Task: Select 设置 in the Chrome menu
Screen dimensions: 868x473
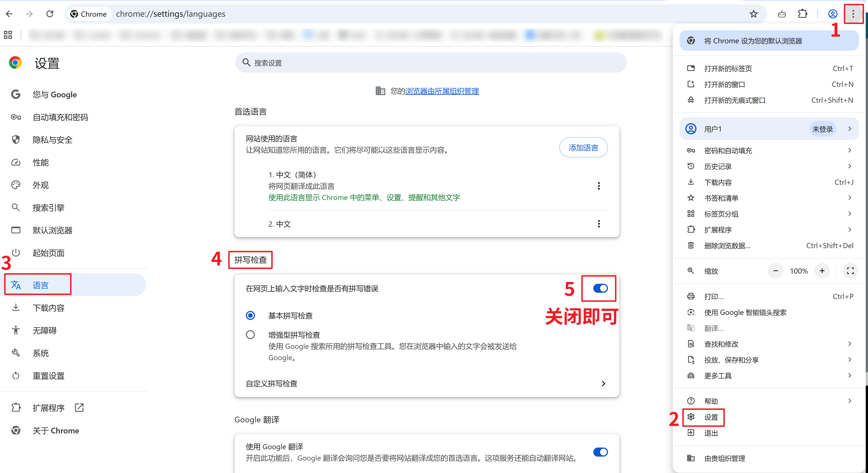Action: [x=711, y=417]
